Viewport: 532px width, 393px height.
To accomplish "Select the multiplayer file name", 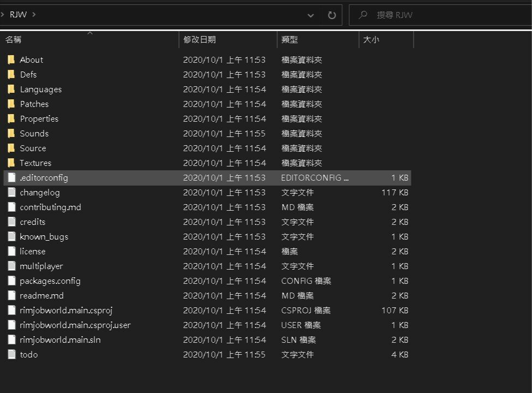I will tap(41, 266).
